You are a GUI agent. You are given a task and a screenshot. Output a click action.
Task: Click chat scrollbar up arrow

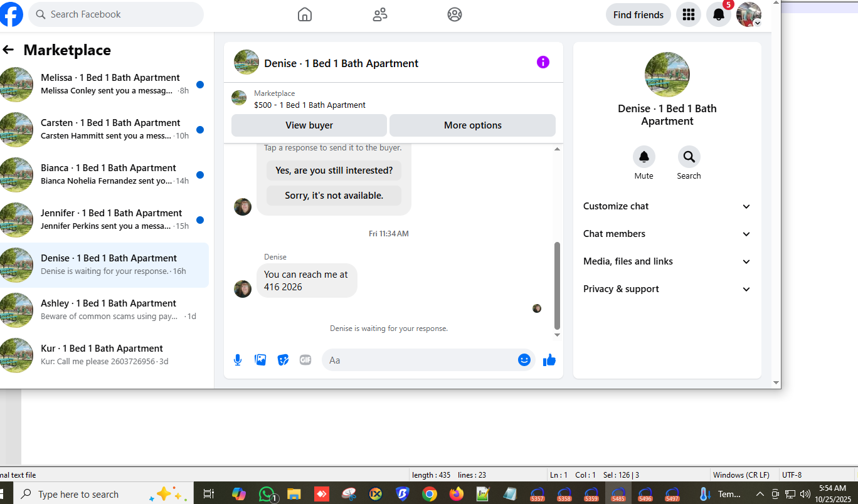pyautogui.click(x=557, y=149)
